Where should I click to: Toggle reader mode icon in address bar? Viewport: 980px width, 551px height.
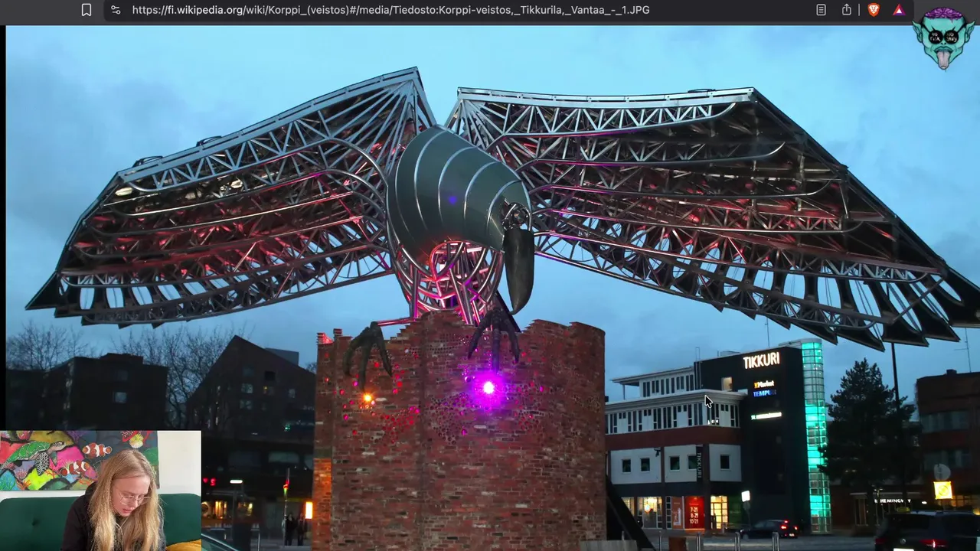(821, 10)
